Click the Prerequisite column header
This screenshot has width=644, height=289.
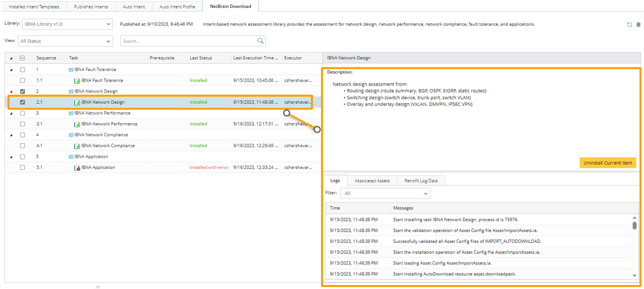point(167,58)
